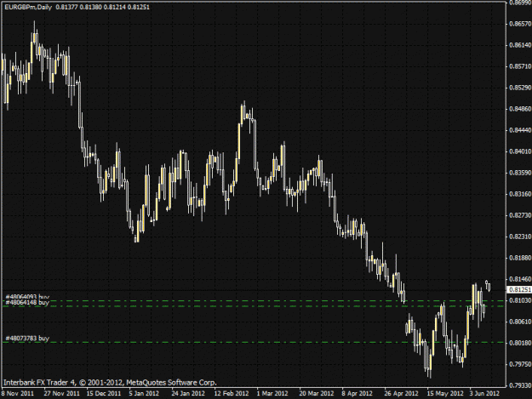Screen dimensions: 532x399
Task: Select the #48064093 buy order label
Action: pos(27,297)
